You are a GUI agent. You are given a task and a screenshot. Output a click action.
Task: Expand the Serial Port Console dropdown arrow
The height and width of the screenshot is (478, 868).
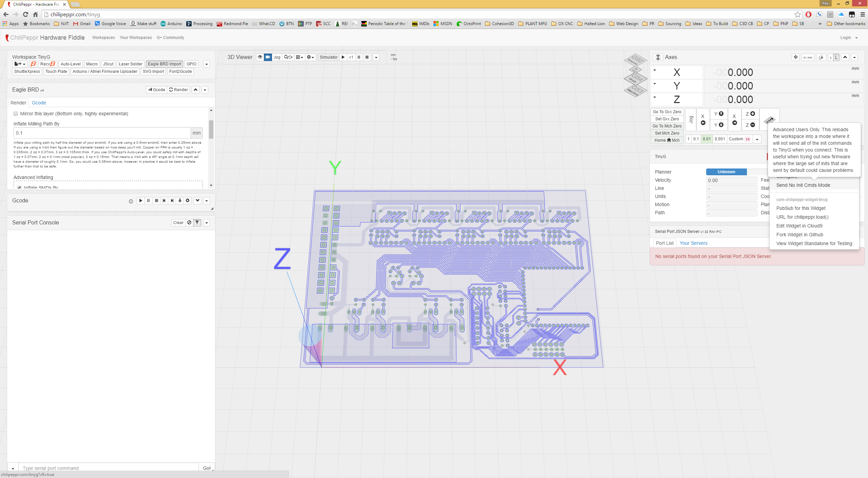point(207,223)
